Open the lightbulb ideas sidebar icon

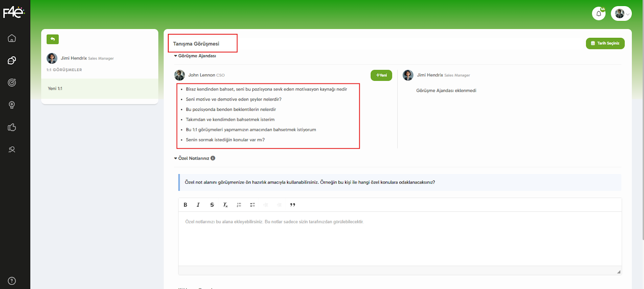coord(12,105)
